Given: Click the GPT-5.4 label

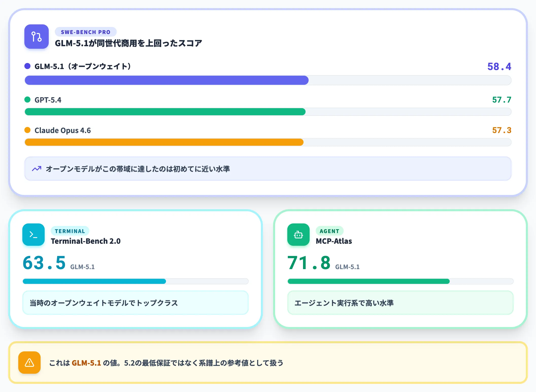Looking at the screenshot, I should (48, 100).
